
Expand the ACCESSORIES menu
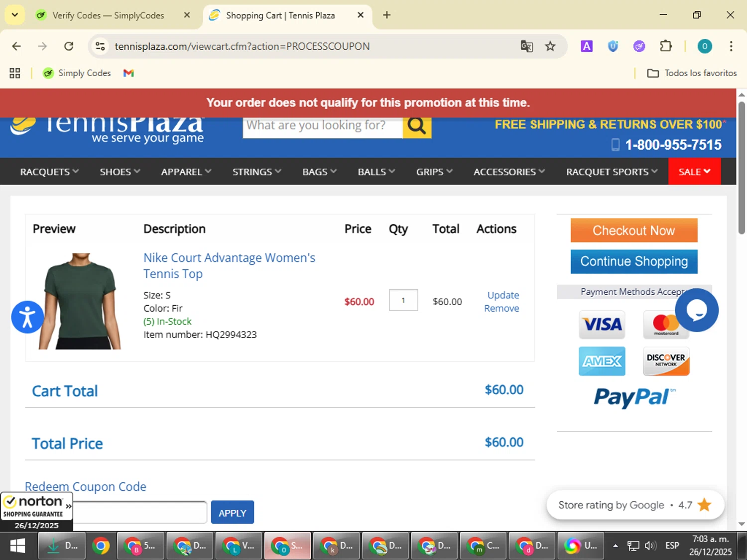(x=509, y=172)
